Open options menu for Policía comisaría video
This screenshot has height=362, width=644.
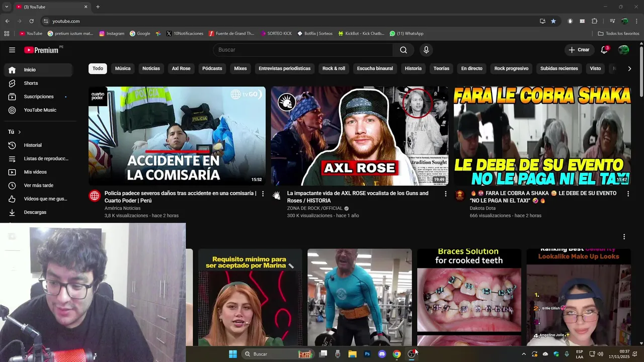click(263, 194)
